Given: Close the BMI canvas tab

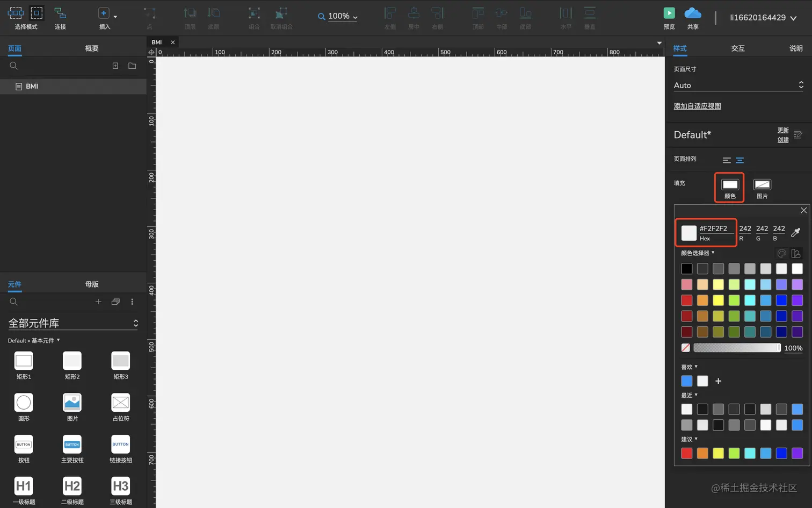Looking at the screenshot, I should 172,42.
